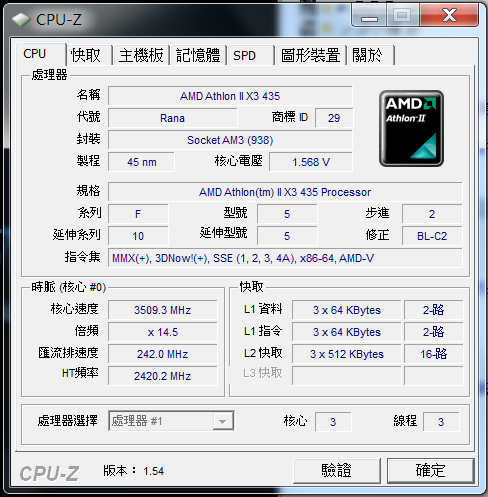The width and height of the screenshot is (488, 497).
Task: Click the 線程 count field showing 3
Action: tap(441, 422)
